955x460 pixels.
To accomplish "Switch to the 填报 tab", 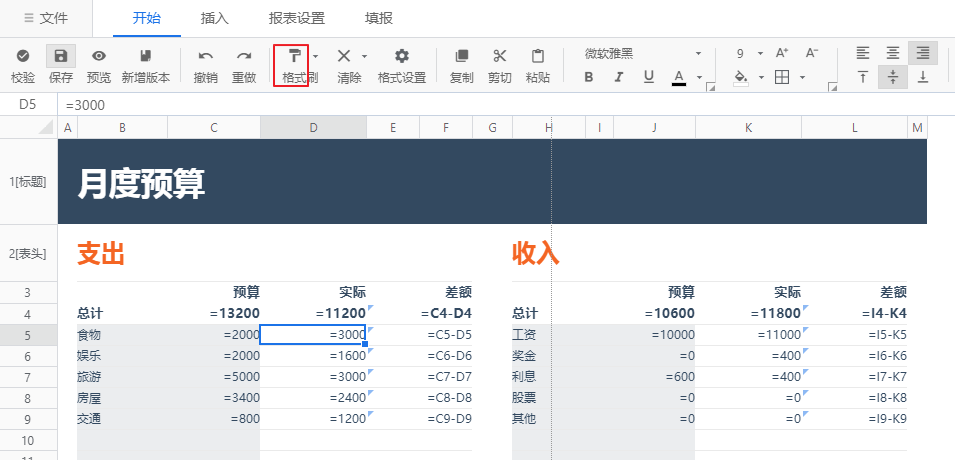I will click(x=379, y=18).
